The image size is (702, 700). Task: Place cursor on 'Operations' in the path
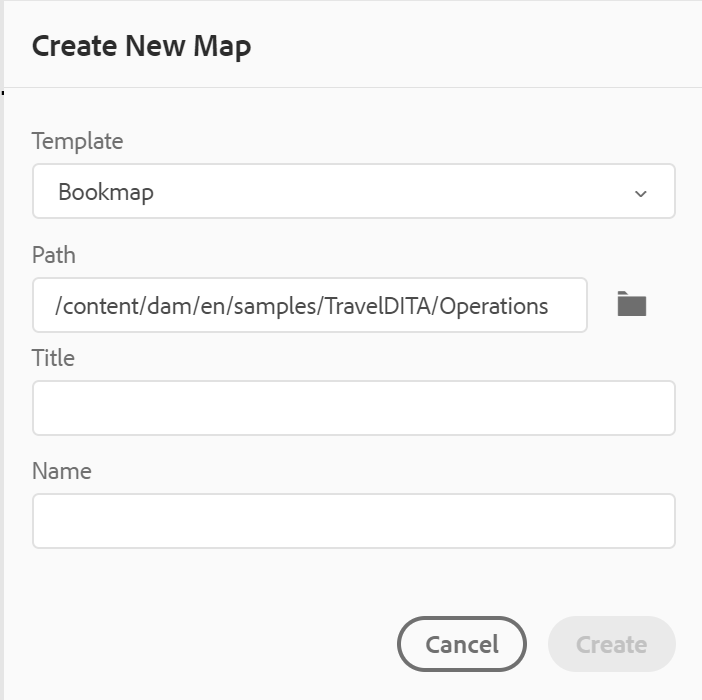(x=493, y=307)
